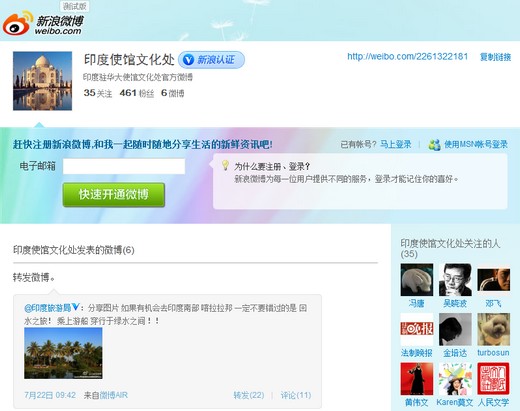Focus the 电子邮箱 email input field

pos(124,166)
